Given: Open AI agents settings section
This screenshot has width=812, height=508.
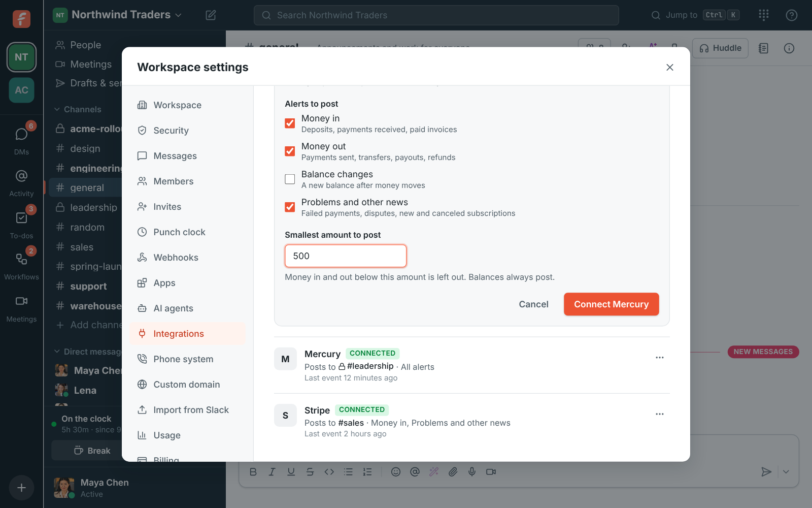Looking at the screenshot, I should (x=187, y=308).
